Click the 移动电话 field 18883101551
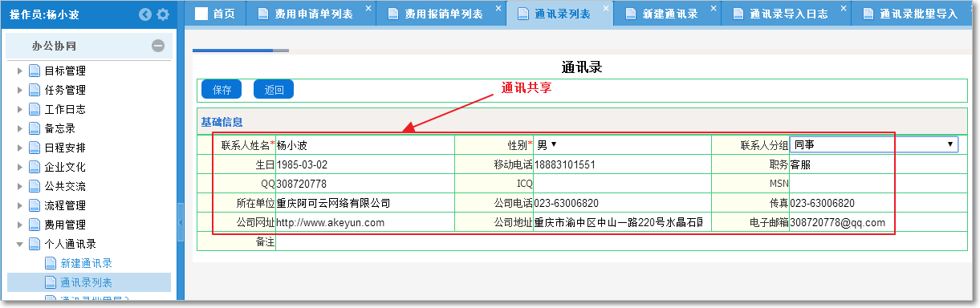Image resolution: width=980 pixels, height=308 pixels. point(621,164)
